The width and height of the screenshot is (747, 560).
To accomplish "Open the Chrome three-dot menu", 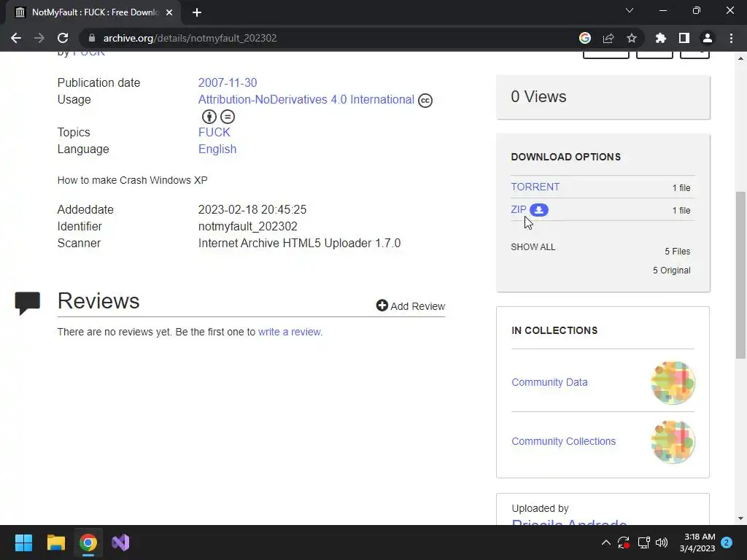I will click(731, 38).
